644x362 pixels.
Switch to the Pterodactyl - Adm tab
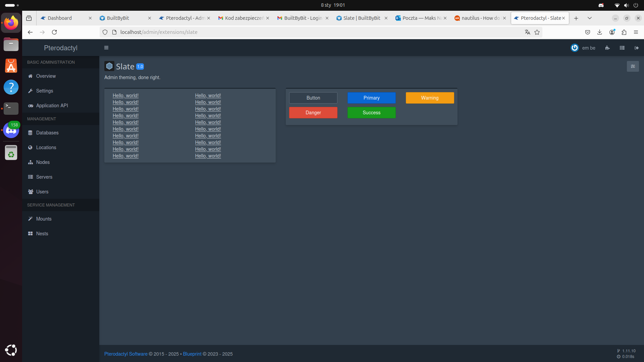(184, 18)
